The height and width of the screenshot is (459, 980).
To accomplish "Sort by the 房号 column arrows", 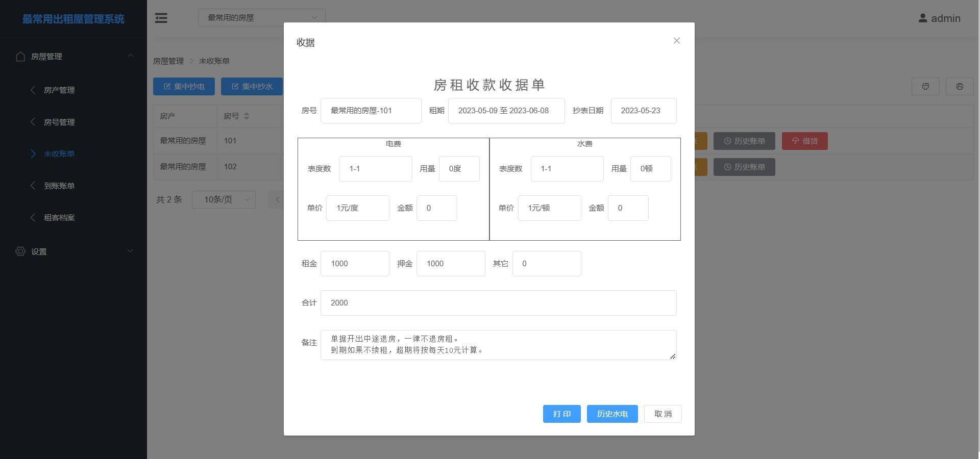I will tap(247, 116).
